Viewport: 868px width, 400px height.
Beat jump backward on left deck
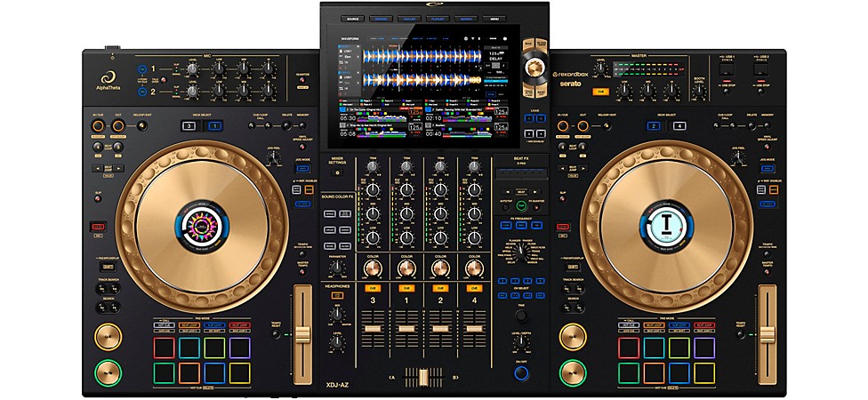[99, 168]
